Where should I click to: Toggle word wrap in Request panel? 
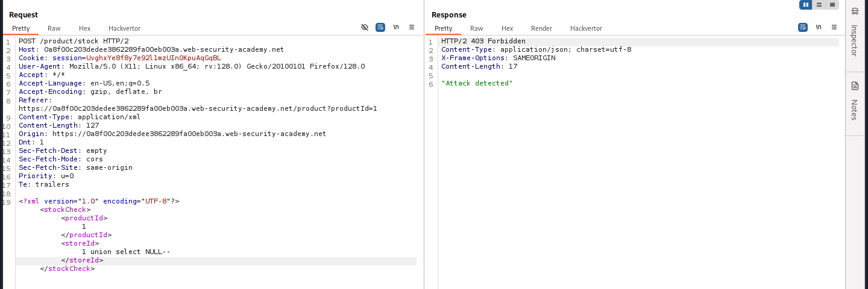pyautogui.click(x=380, y=27)
